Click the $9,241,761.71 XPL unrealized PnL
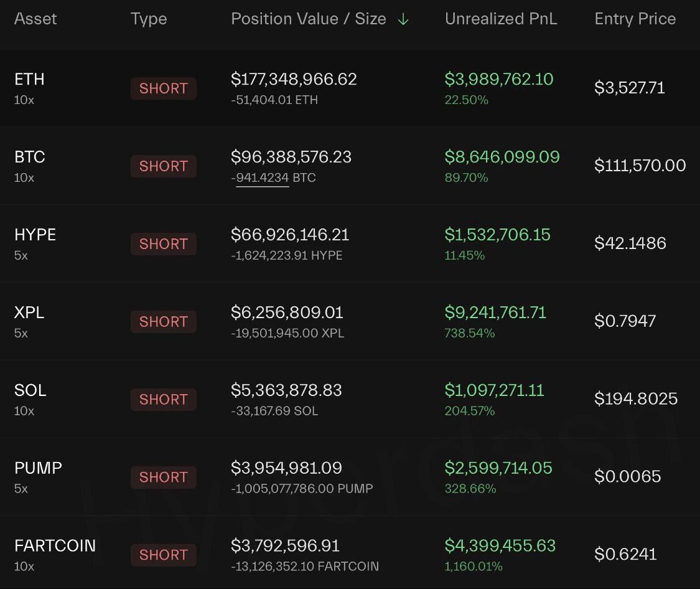Screen dimensions: 700x589 coord(495,312)
